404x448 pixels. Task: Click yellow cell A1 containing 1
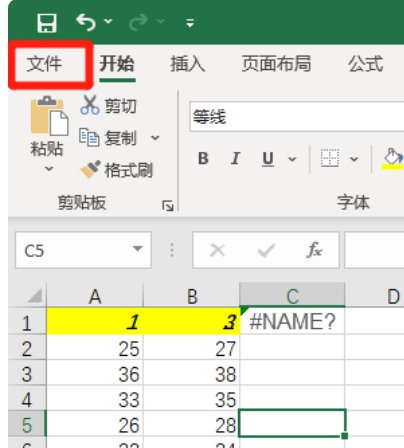[x=95, y=321]
